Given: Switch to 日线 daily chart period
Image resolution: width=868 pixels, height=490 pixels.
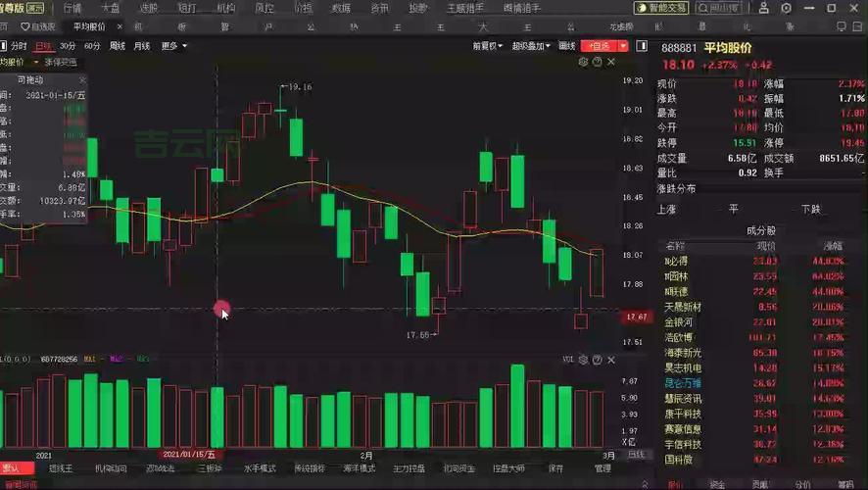Looking at the screenshot, I should click(x=43, y=46).
